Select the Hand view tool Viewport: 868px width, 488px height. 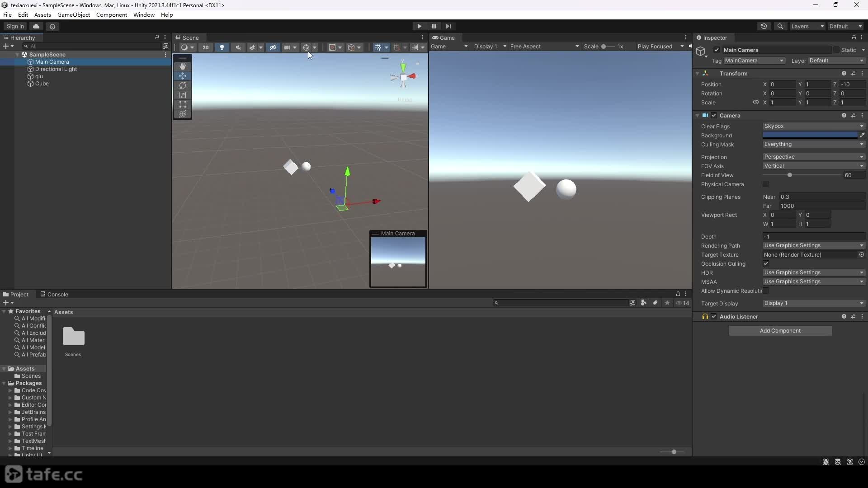click(183, 66)
